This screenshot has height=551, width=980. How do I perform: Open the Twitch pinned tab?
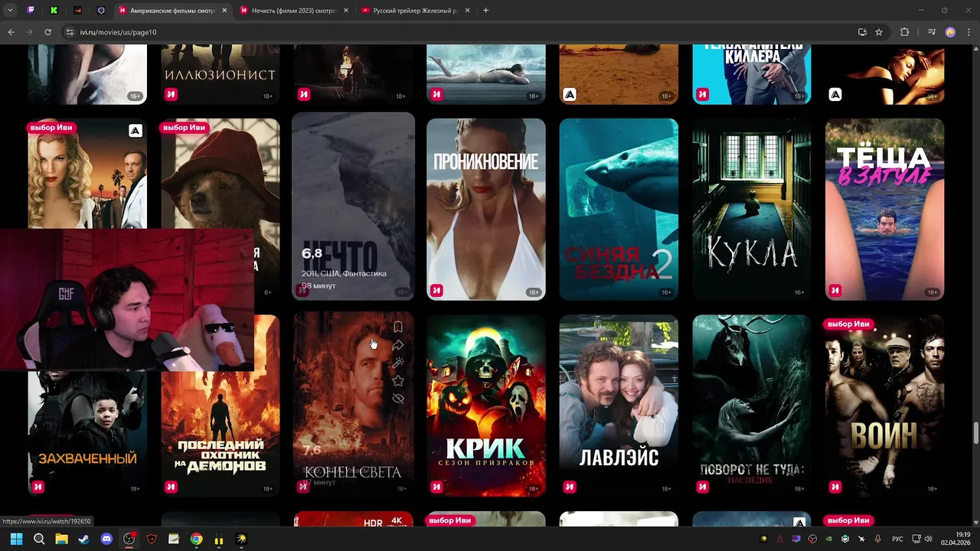(31, 11)
